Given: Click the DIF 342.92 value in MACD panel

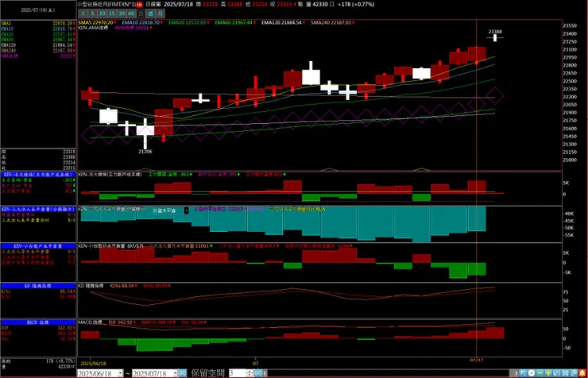Looking at the screenshot, I should [120, 322].
